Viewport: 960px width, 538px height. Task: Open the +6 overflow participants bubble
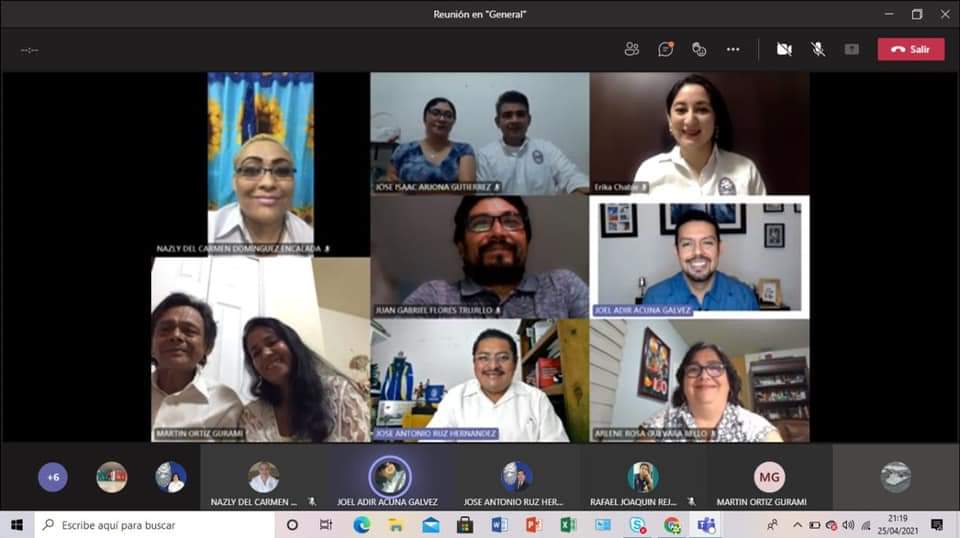pos(53,477)
